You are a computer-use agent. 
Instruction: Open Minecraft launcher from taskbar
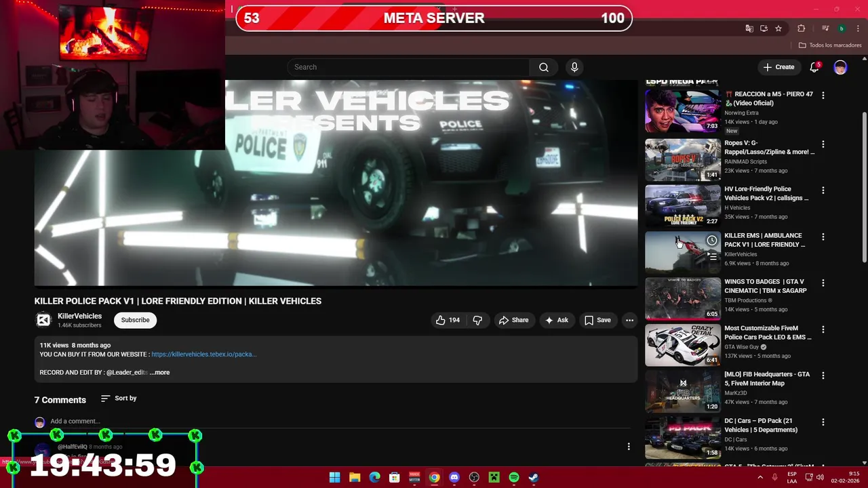pyautogui.click(x=494, y=477)
